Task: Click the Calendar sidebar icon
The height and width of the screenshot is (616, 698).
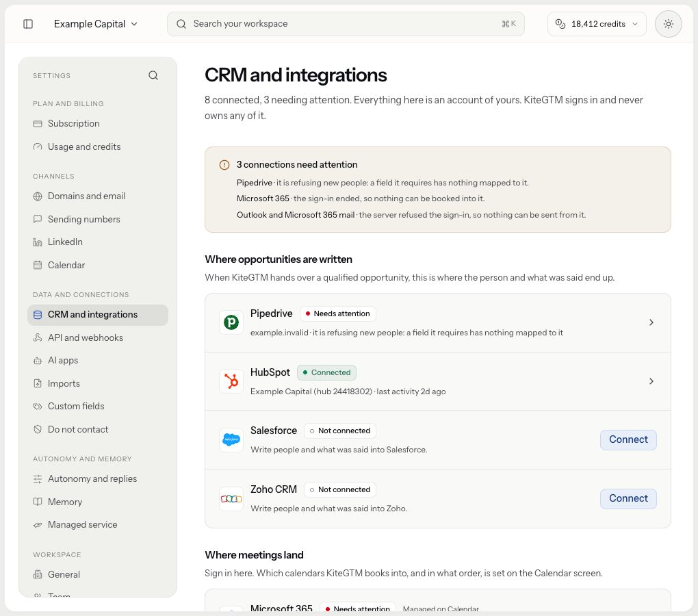Action: [38, 266]
